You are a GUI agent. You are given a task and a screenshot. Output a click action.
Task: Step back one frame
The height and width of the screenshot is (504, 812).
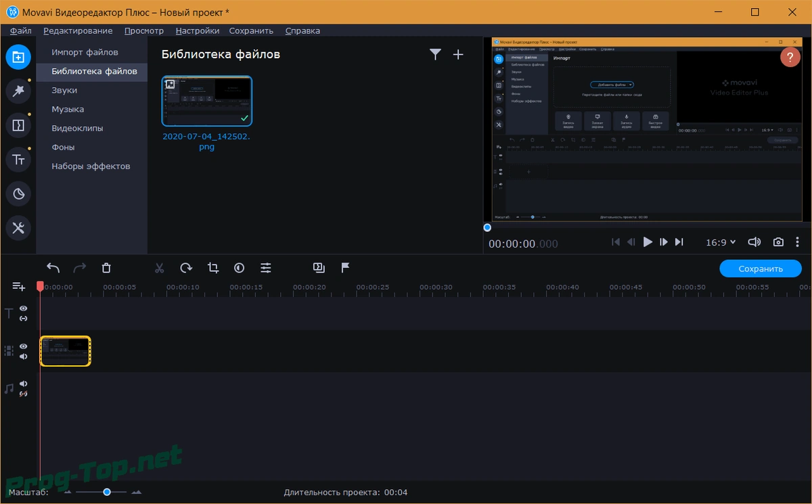tap(631, 242)
